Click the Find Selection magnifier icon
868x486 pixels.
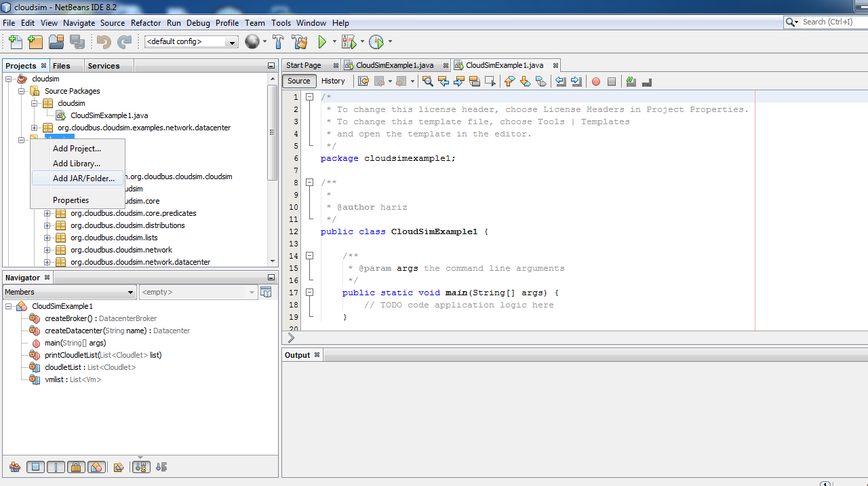[428, 81]
